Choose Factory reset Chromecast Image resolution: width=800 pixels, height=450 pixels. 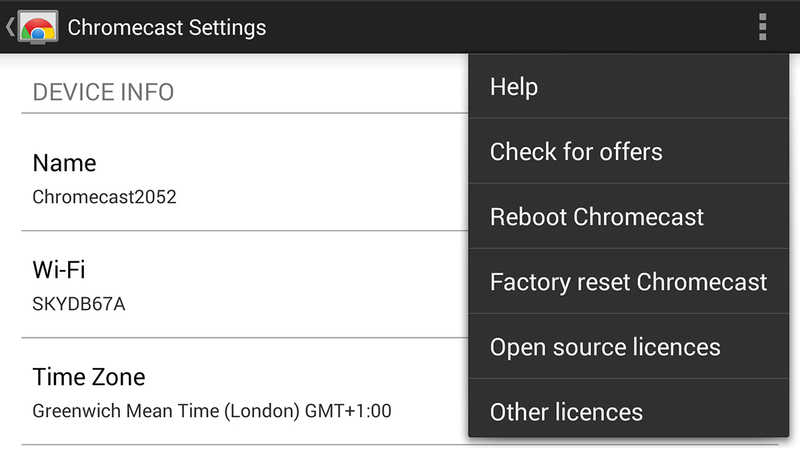(629, 282)
